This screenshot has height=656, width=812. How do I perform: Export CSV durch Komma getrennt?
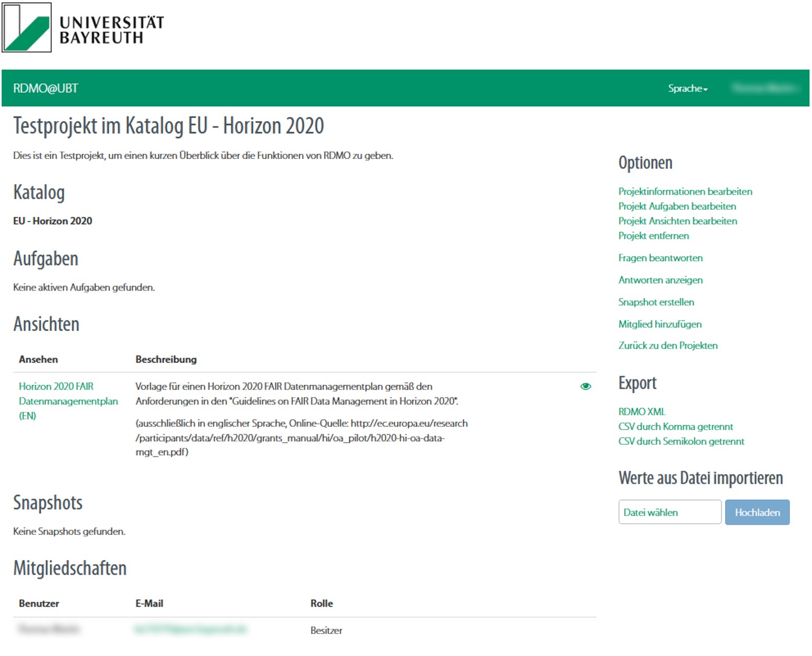point(676,426)
